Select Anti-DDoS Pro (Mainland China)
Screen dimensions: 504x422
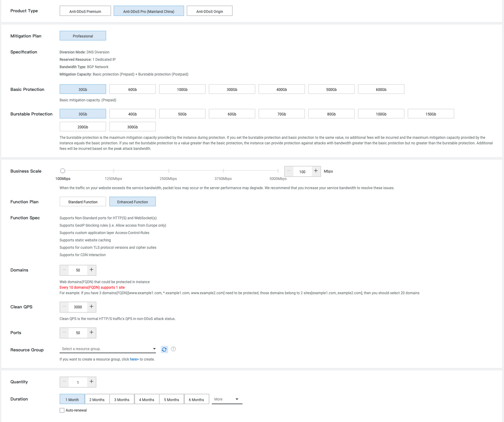pos(149,11)
